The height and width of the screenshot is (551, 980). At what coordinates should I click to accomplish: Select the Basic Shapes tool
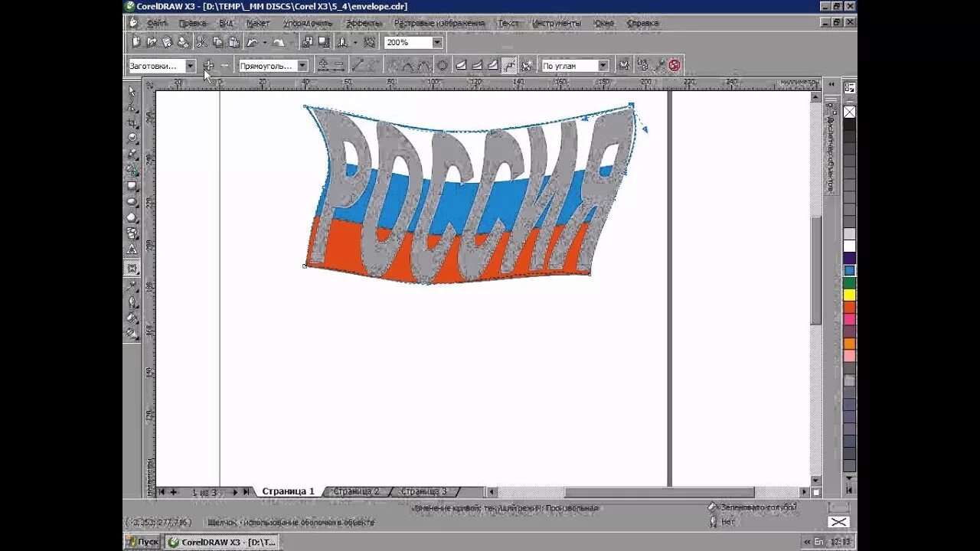pyautogui.click(x=132, y=233)
